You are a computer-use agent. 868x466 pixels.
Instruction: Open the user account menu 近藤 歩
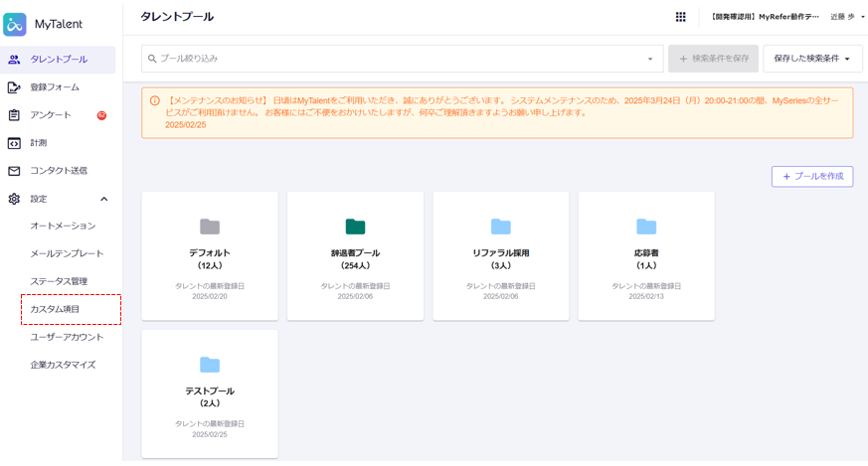point(845,17)
